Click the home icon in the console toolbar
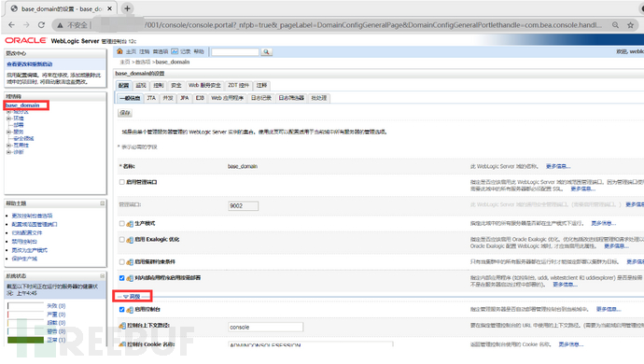Image resolution: width=644 pixels, height=364 pixels. [x=119, y=51]
